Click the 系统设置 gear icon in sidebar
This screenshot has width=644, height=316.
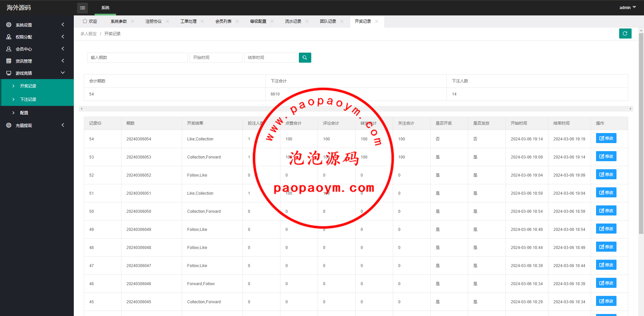tap(9, 25)
